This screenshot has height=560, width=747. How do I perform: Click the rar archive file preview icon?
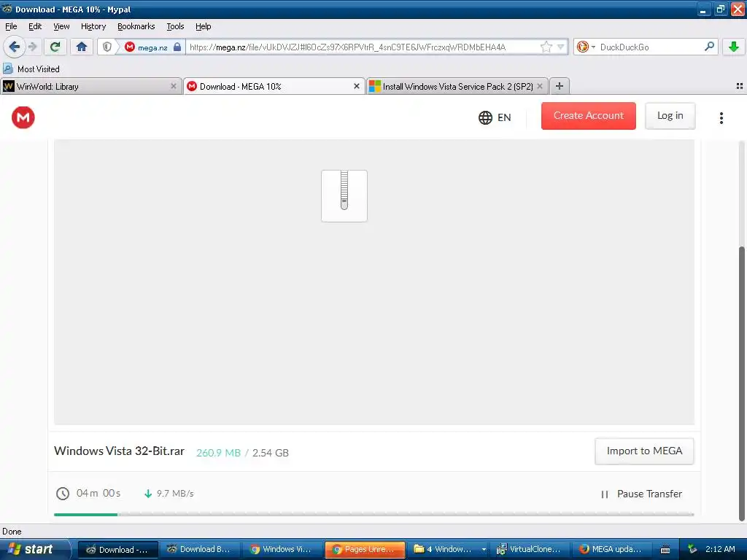(x=344, y=195)
